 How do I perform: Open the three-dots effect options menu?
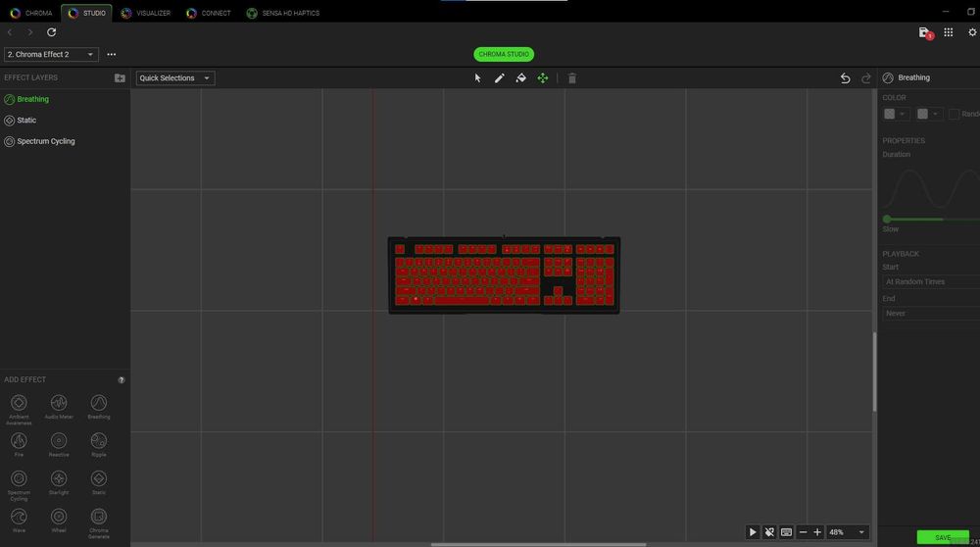[x=112, y=54]
